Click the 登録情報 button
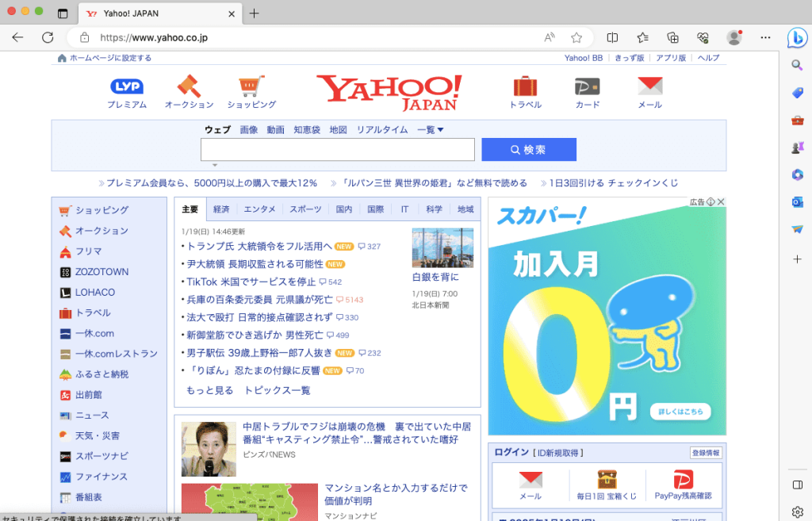Viewport: 812px width, 521px height. 706,453
